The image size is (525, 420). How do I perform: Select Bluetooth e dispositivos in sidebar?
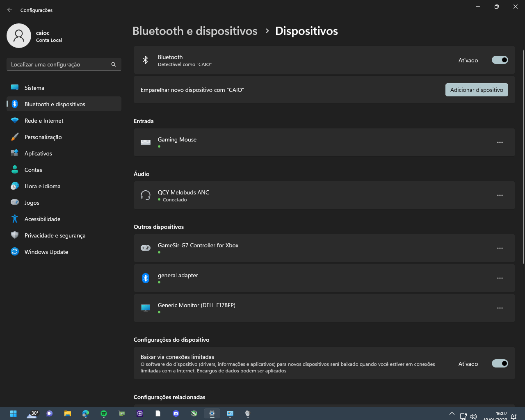pyautogui.click(x=64, y=104)
